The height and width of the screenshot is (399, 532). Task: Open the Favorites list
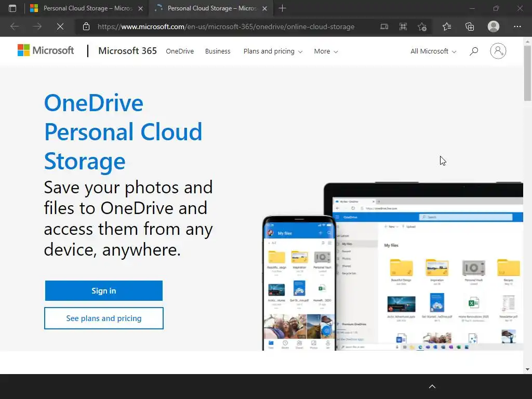click(x=447, y=26)
